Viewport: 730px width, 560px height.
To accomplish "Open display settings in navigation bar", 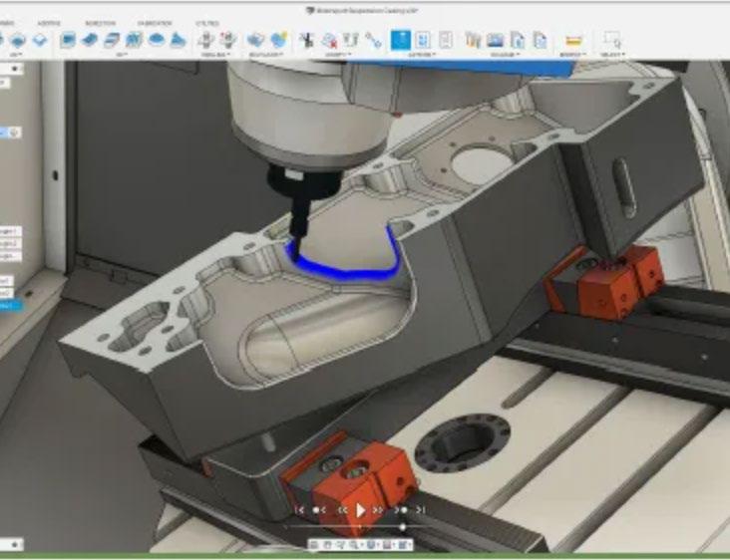I will pos(371,544).
